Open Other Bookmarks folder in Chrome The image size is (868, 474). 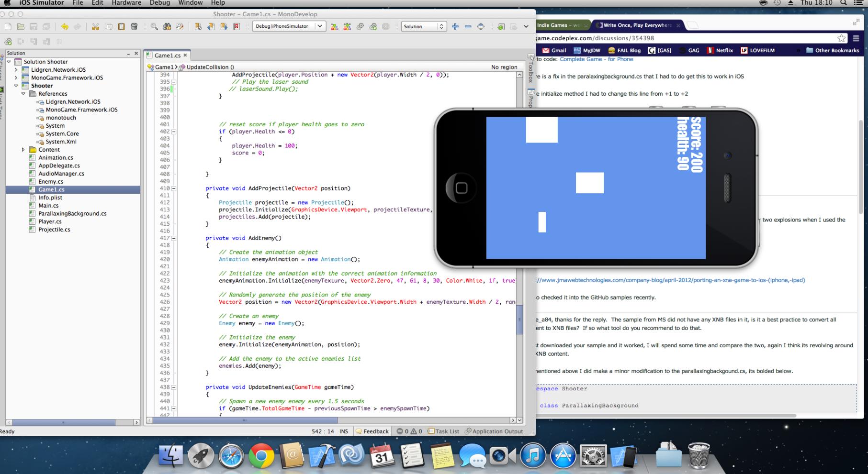click(833, 50)
